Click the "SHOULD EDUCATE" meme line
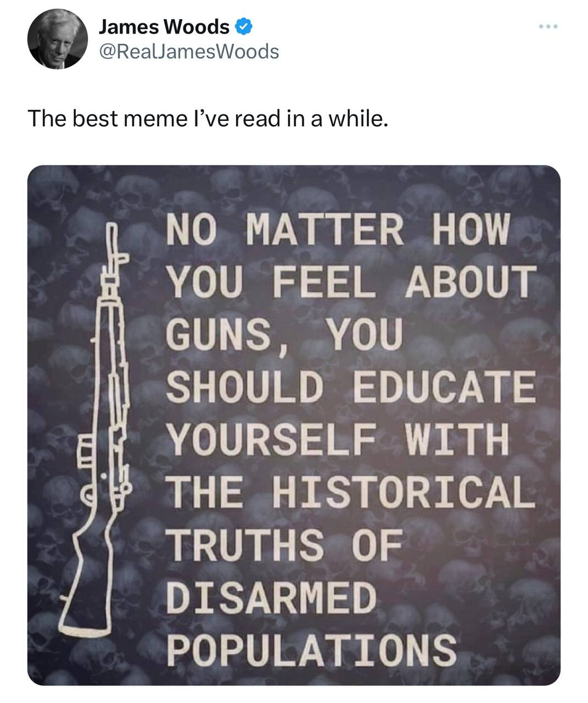The height and width of the screenshot is (703, 588). click(351, 386)
